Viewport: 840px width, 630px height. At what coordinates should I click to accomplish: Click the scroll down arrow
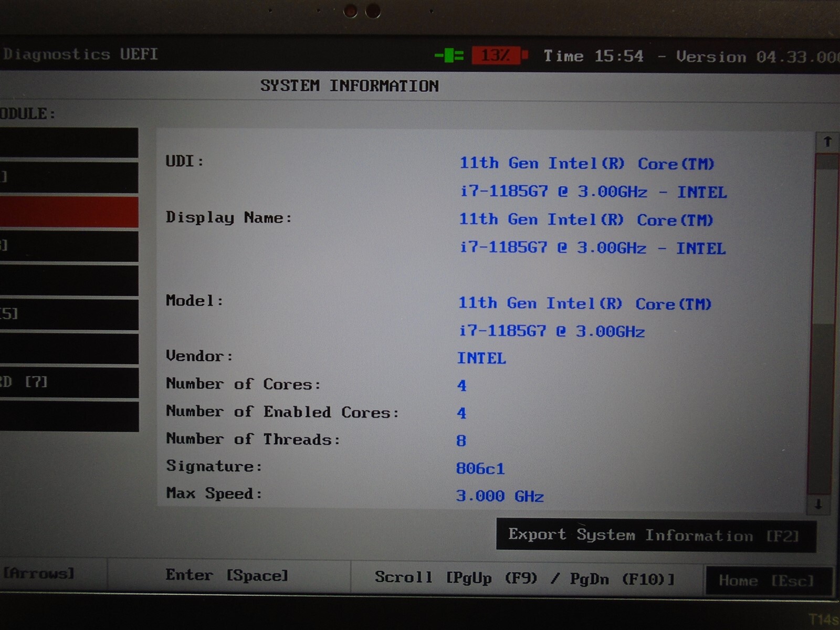tap(818, 505)
